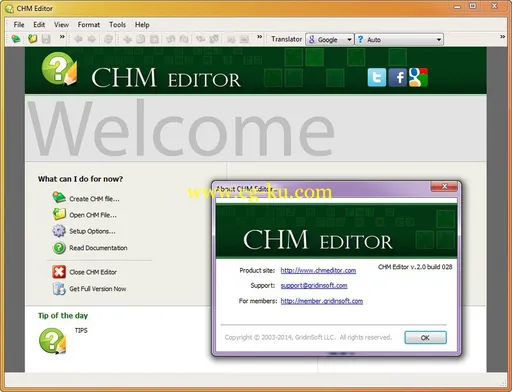Click the Translator label in toolbar
The width and height of the screenshot is (512, 392).
[x=286, y=39]
